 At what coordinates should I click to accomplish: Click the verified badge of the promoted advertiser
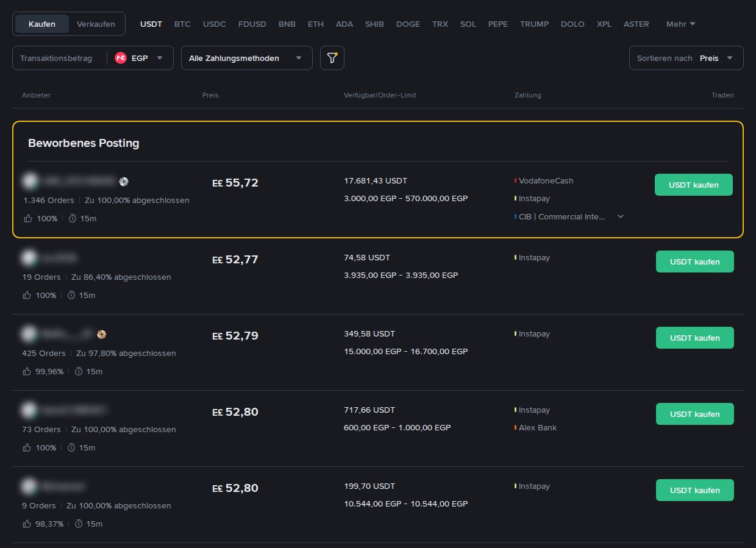[x=124, y=181]
